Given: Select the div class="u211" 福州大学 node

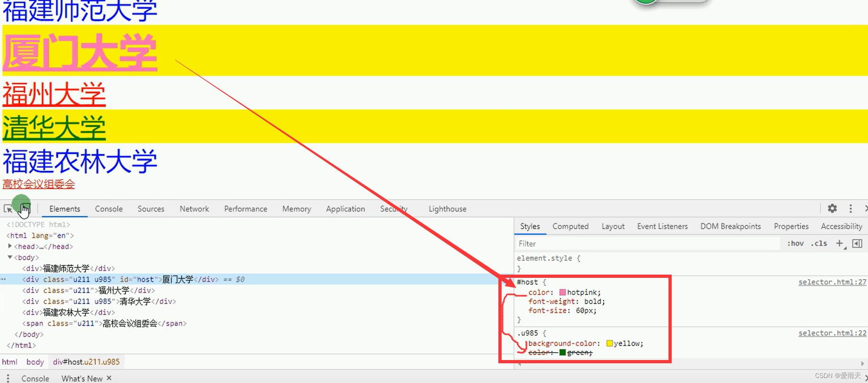Looking at the screenshot, I should tap(89, 290).
